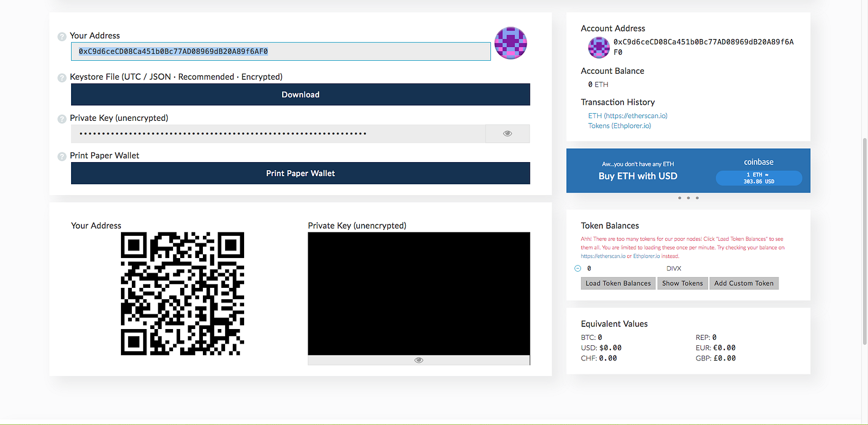Click the large identicon beside the address field

pos(510,43)
